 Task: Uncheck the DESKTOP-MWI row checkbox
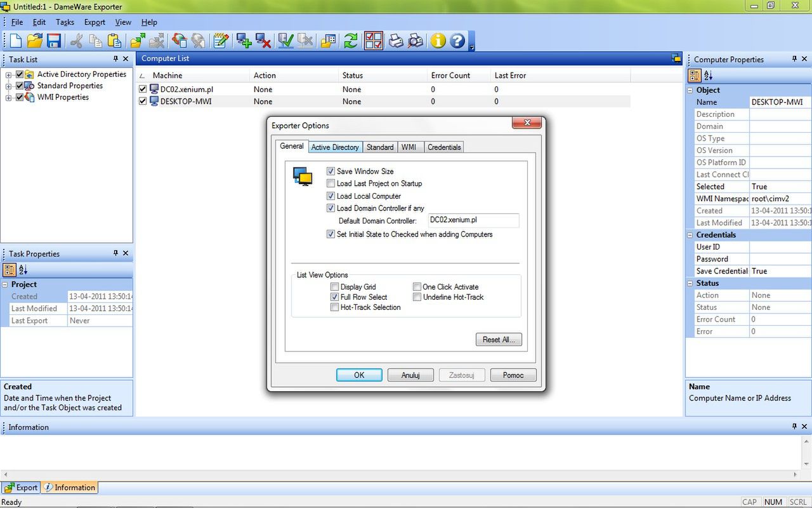pyautogui.click(x=143, y=101)
